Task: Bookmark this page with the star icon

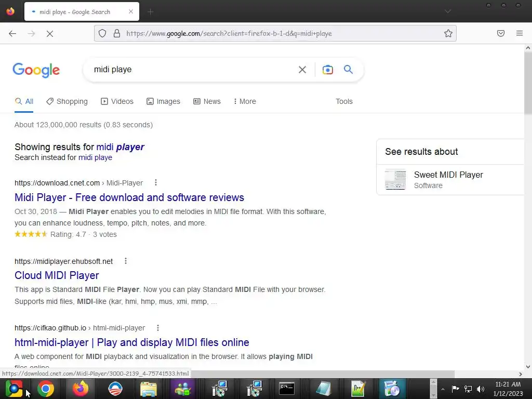Action: pyautogui.click(x=448, y=33)
